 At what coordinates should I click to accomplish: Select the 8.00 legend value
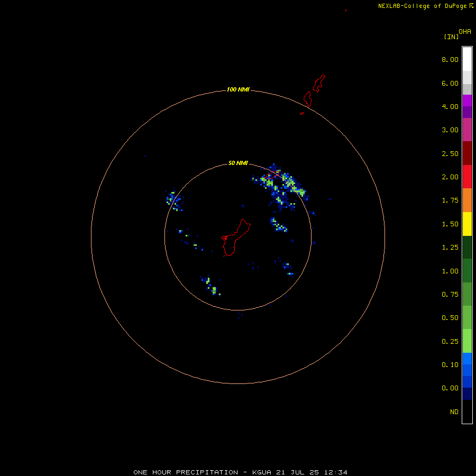(x=450, y=59)
